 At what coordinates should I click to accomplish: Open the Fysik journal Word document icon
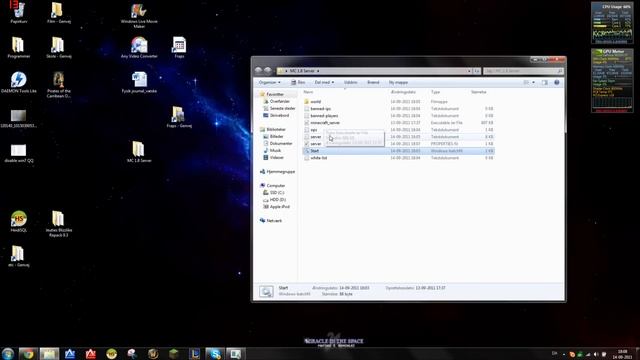click(139, 82)
